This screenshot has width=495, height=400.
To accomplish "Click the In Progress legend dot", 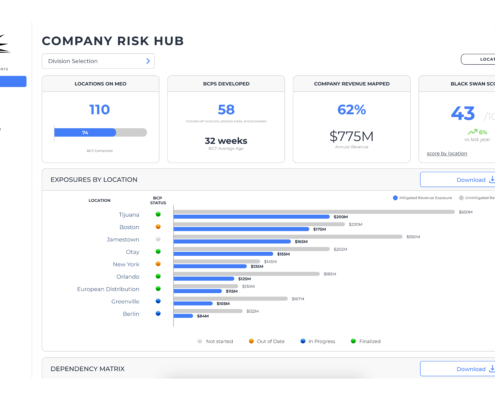I will coord(303,341).
